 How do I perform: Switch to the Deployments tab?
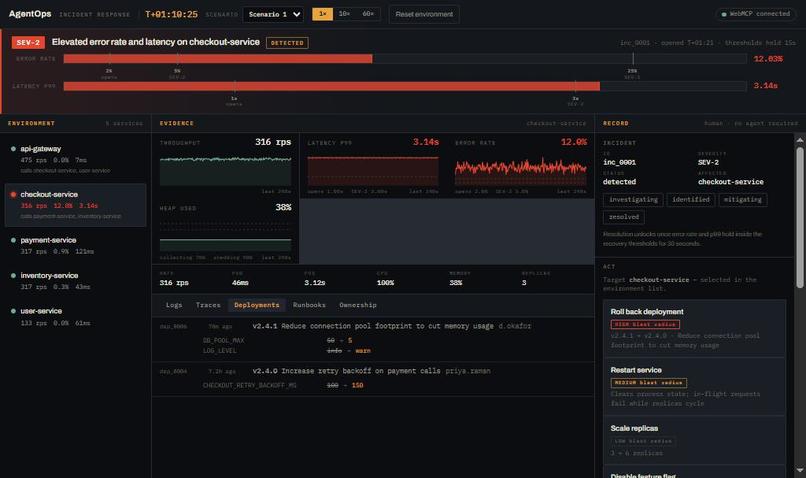(x=257, y=305)
